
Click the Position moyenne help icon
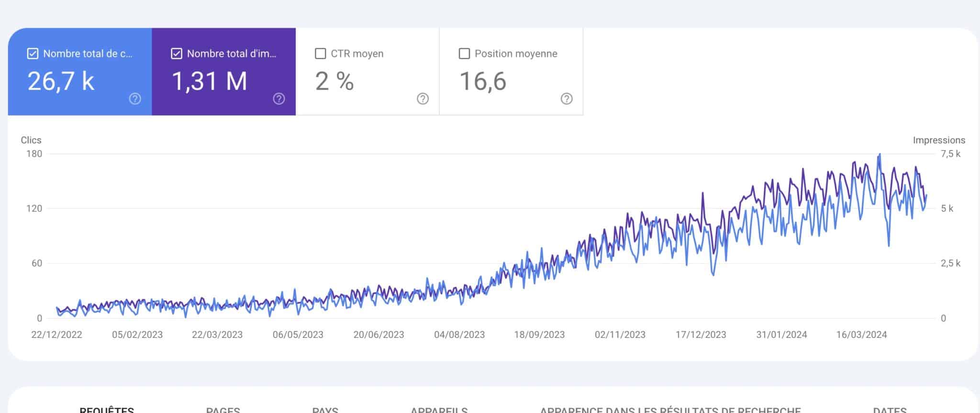(x=567, y=99)
